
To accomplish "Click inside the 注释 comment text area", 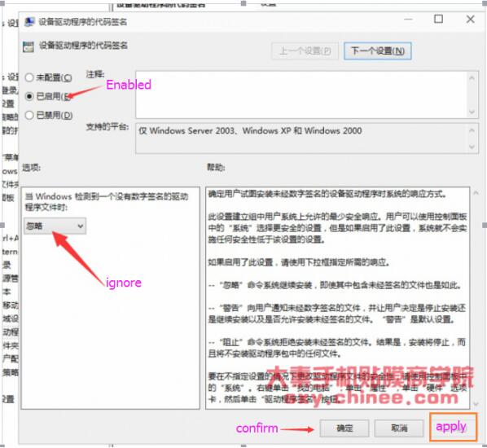I will click(301, 94).
